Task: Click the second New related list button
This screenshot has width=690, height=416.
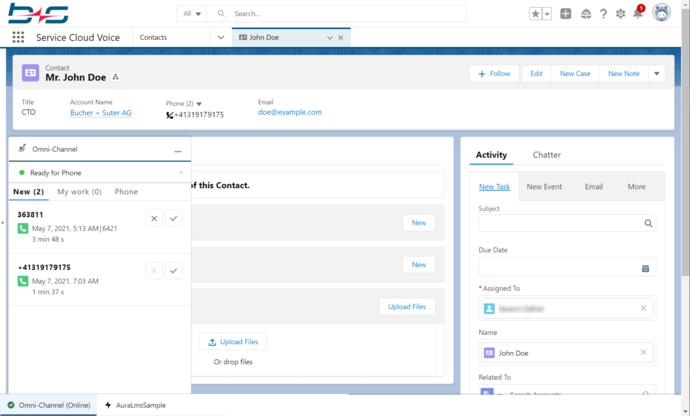Action: point(419,265)
